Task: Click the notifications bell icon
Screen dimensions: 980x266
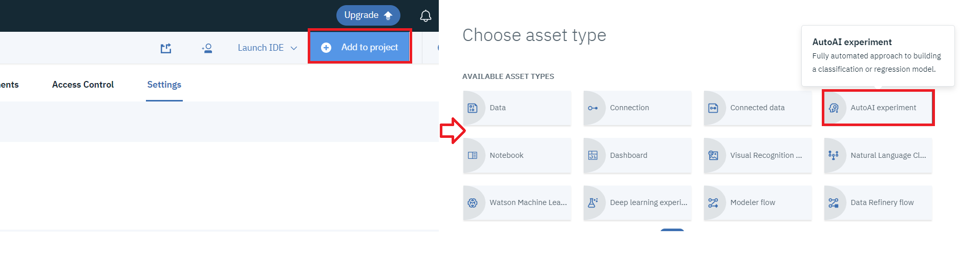Action: (425, 16)
